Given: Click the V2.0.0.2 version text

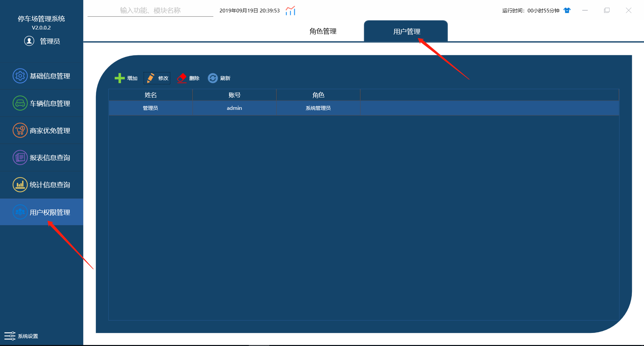Looking at the screenshot, I should pyautogui.click(x=41, y=27).
